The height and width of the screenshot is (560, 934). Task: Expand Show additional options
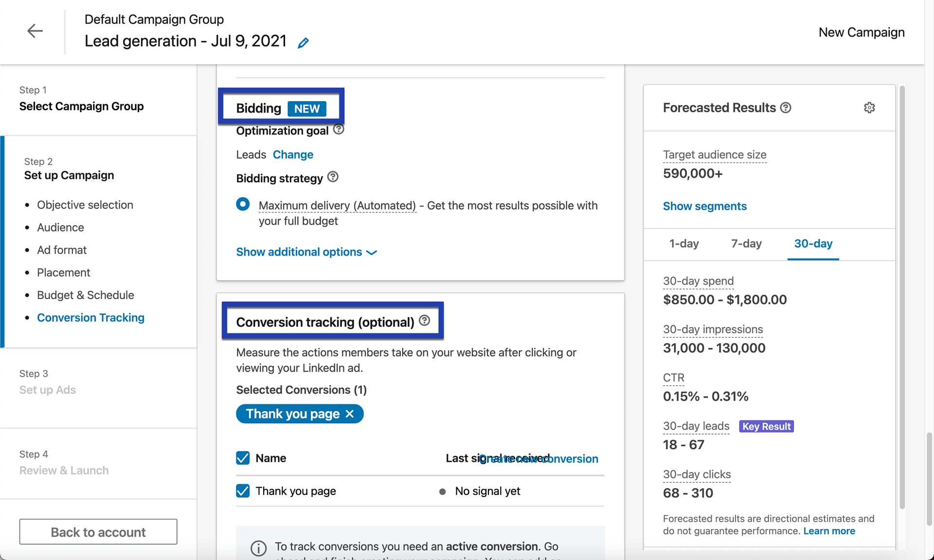point(306,252)
